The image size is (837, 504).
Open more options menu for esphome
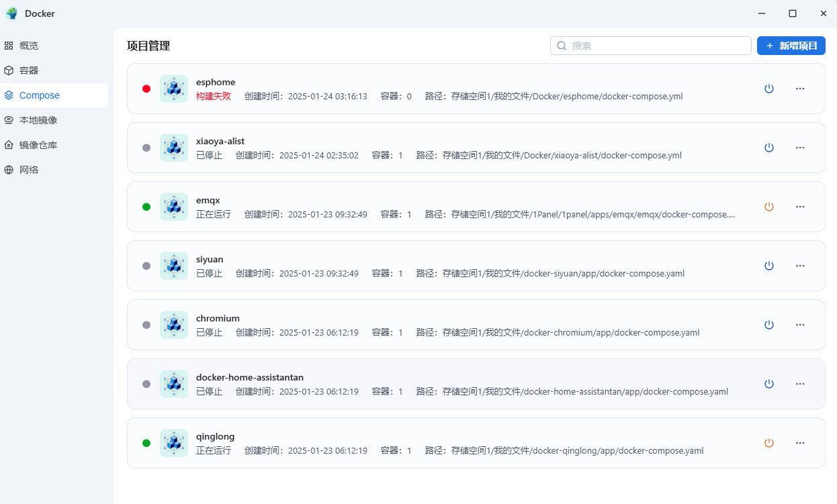point(800,89)
